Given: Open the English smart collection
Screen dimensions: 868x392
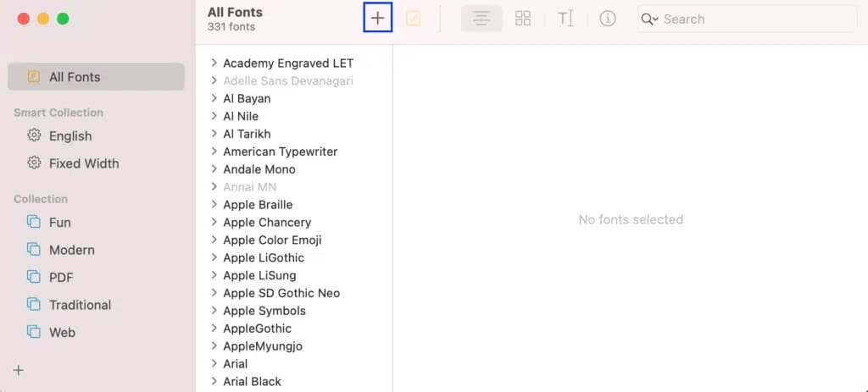Looking at the screenshot, I should coord(70,136).
